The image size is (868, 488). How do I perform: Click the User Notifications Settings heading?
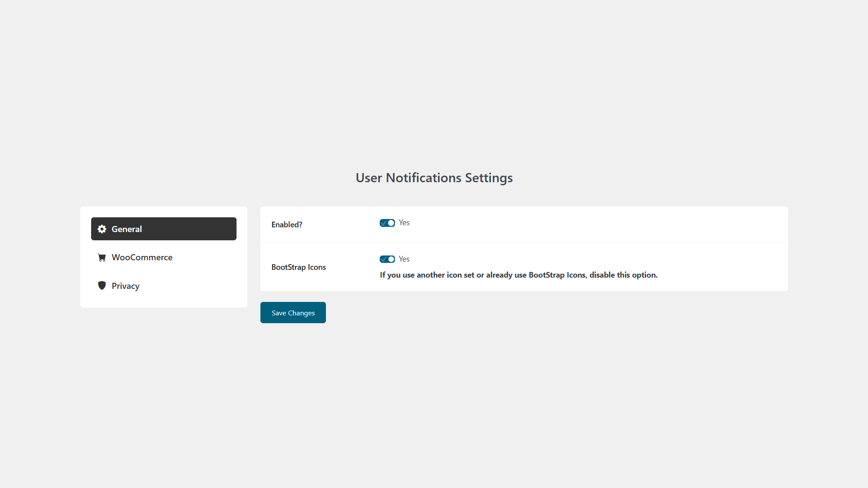click(x=434, y=178)
